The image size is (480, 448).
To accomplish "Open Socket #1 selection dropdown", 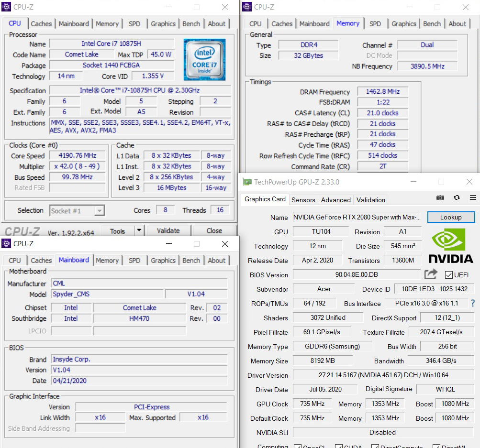I will pos(77,210).
